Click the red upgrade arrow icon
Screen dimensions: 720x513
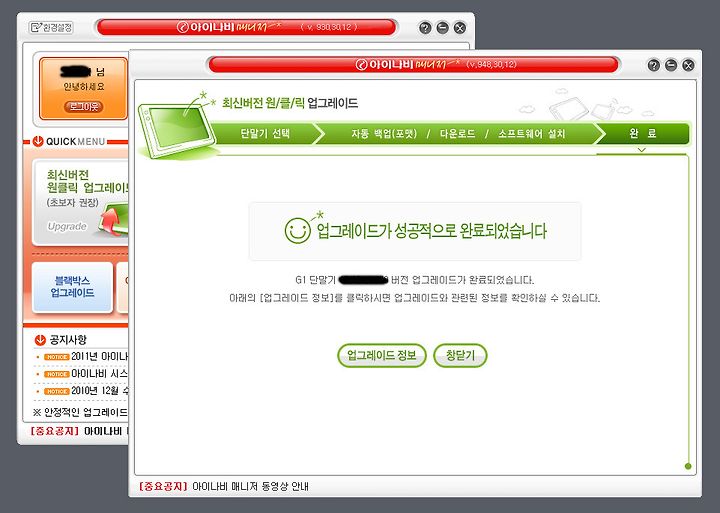click(x=112, y=220)
